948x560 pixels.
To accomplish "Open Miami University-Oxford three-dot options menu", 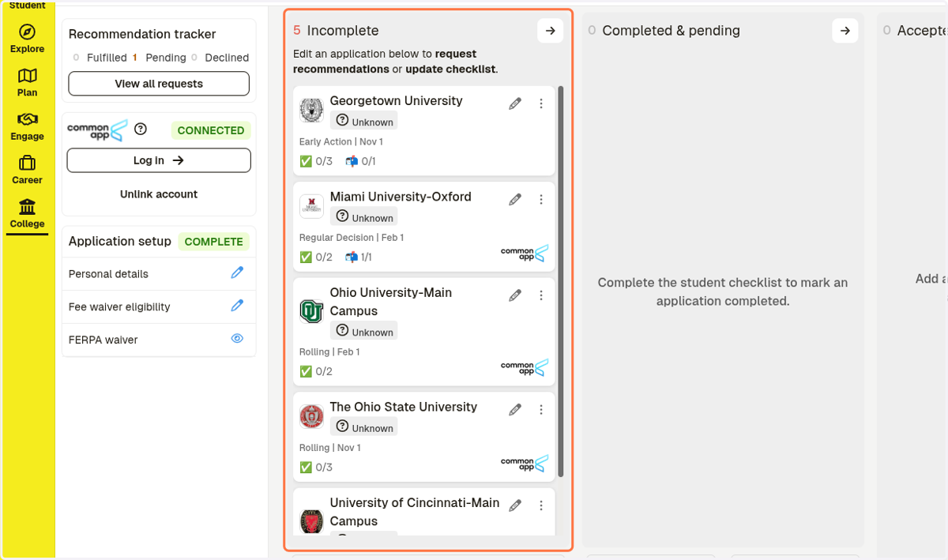I will [x=541, y=199].
